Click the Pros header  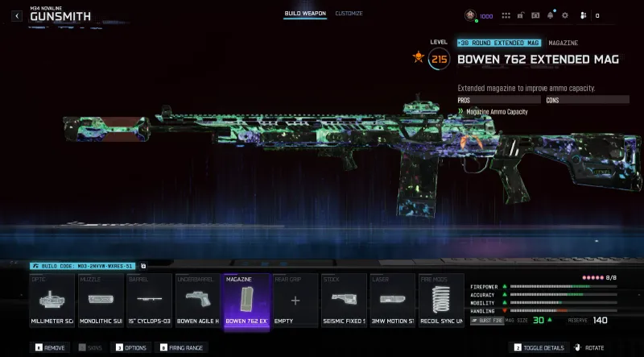499,100
